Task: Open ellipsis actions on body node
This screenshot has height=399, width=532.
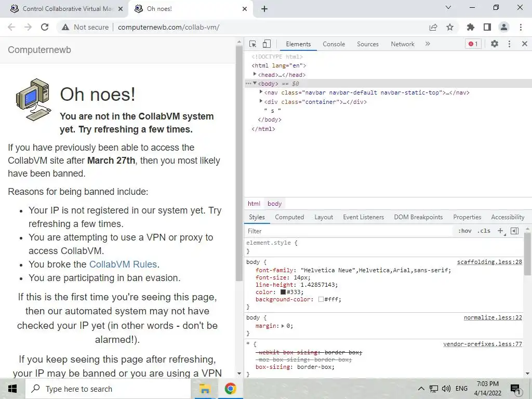Action: click(248, 84)
